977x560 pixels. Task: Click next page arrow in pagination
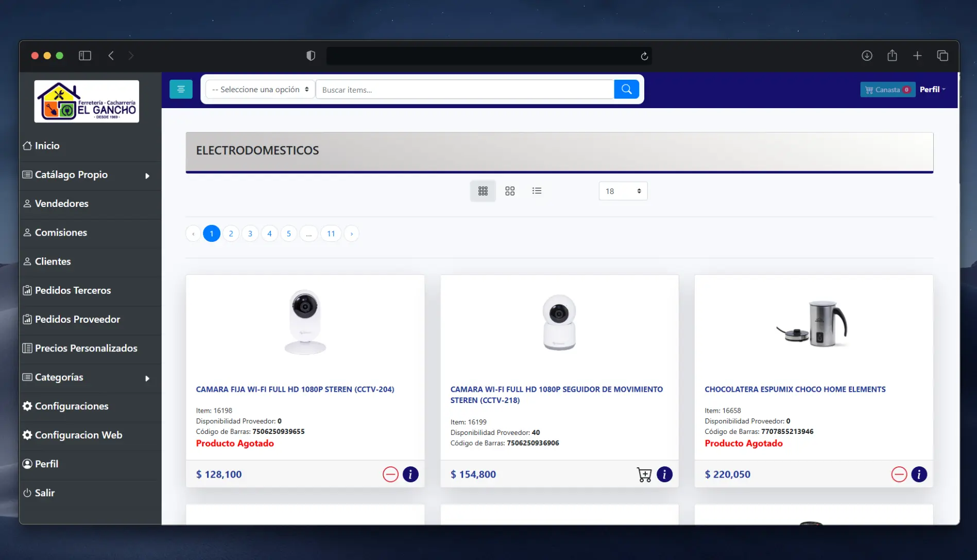(352, 234)
